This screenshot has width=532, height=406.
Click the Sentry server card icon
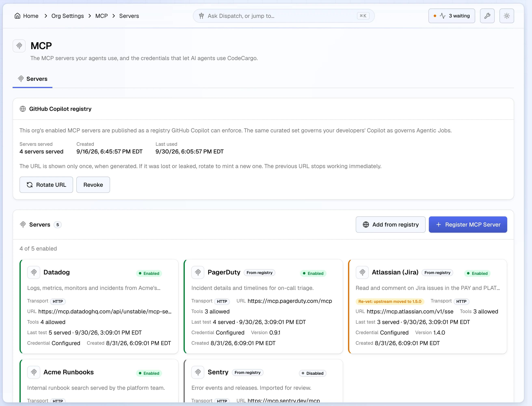pos(198,372)
